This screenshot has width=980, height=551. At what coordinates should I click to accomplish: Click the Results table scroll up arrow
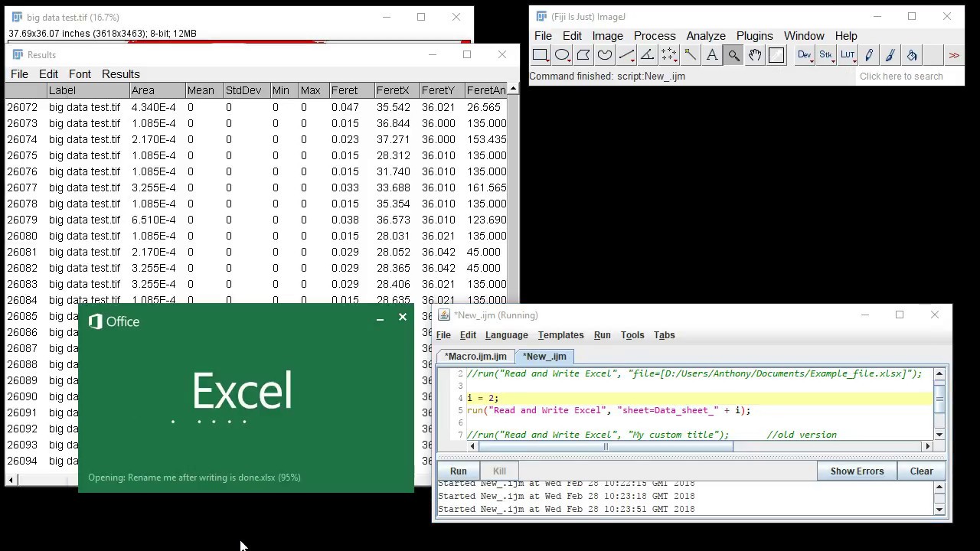click(513, 90)
